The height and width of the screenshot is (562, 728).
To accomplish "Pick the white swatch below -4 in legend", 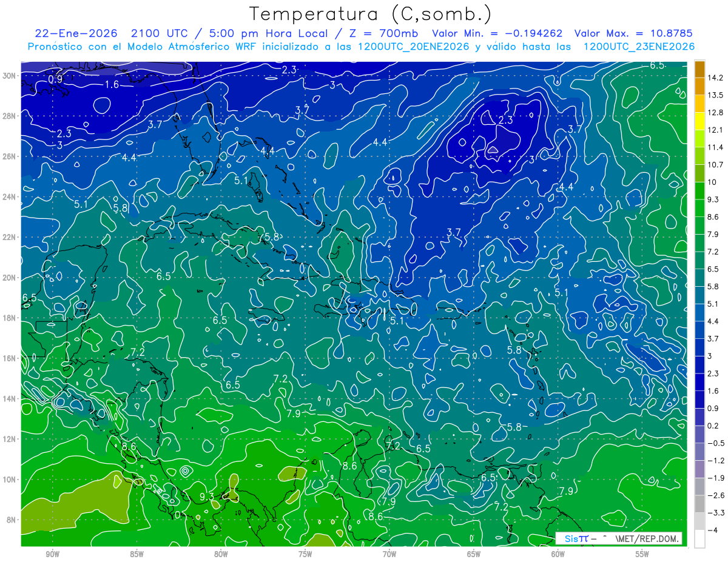I will [699, 539].
